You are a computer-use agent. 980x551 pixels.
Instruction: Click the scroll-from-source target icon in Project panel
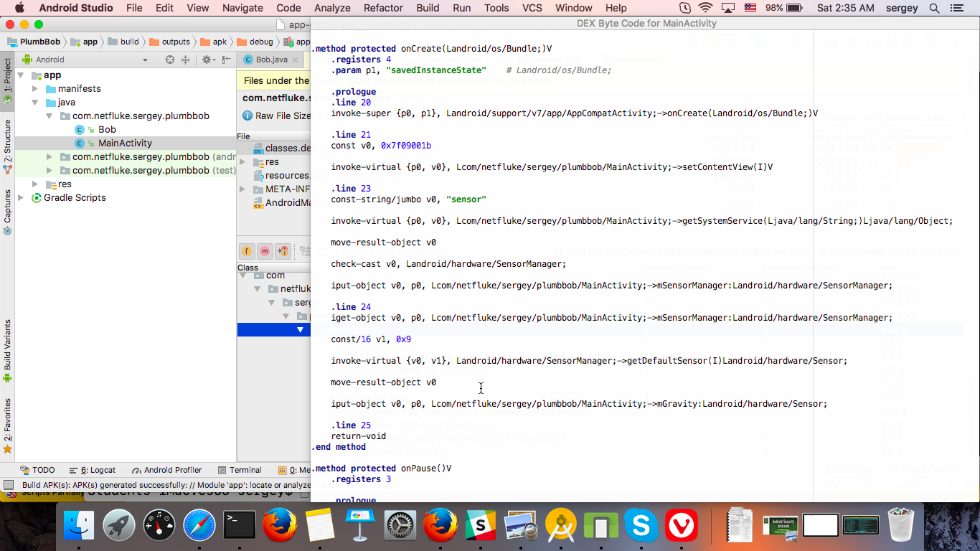tap(170, 60)
